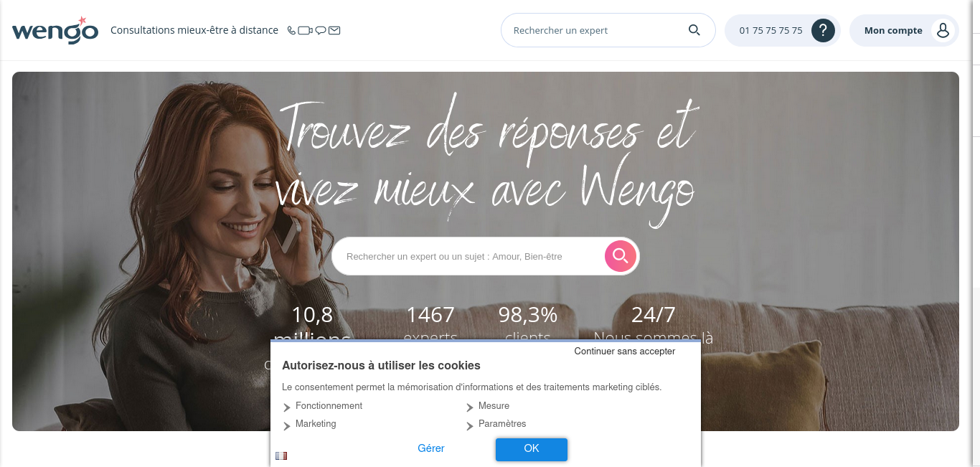The image size is (980, 467).
Task: Expand the Mesure cookie category
Action: [488, 406]
